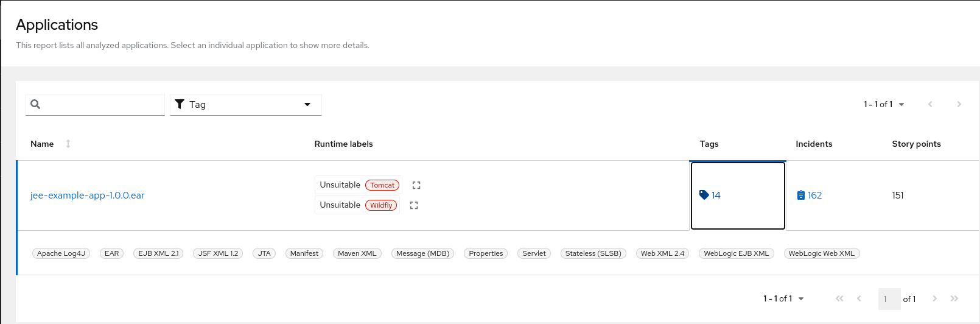Open jee-example-app-1.0.0.ear application link
The image size is (980, 324).
(87, 195)
